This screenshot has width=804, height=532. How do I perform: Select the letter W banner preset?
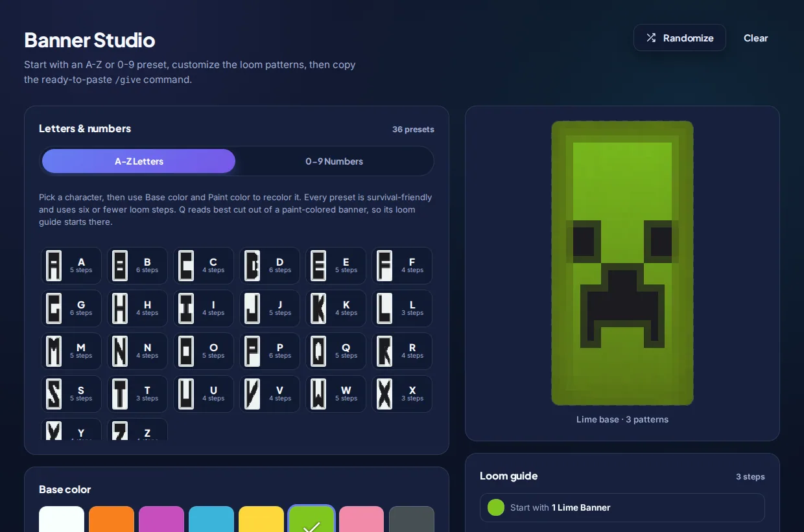[336, 394]
